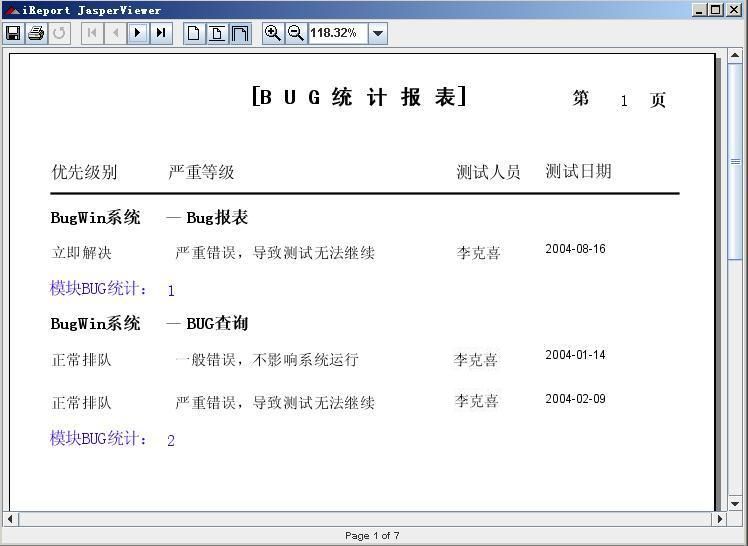This screenshot has height=546, width=748.
Task: Print the report via printer icon
Action: (x=36, y=33)
